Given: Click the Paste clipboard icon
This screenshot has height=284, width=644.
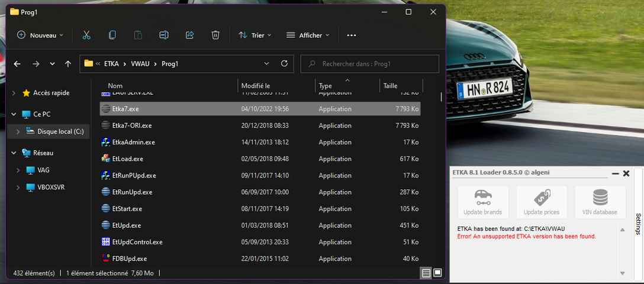Looking at the screenshot, I should [138, 35].
